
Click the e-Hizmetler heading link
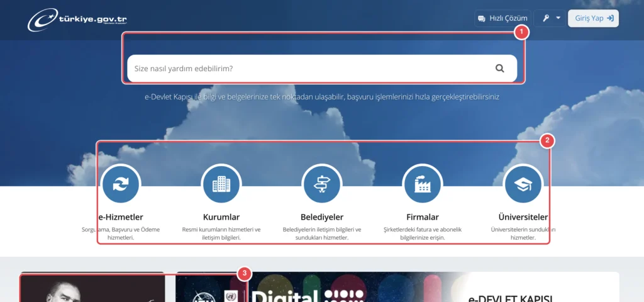121,217
